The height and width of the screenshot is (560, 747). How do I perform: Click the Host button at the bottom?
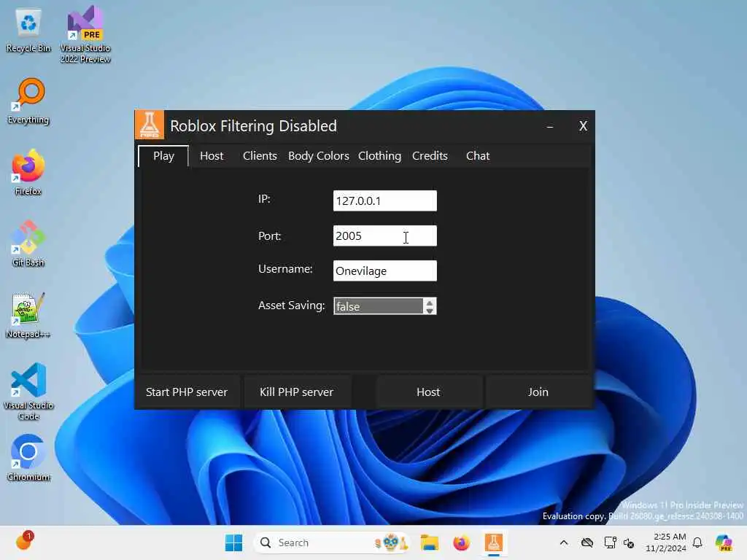[427, 392]
